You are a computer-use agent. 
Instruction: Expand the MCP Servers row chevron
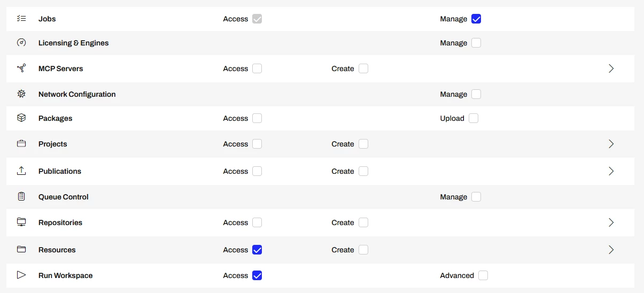(611, 68)
